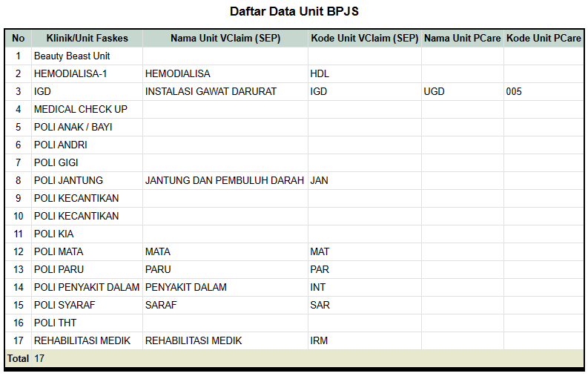Image resolution: width=588 pixels, height=379 pixels.
Task: Click the 'Kode Unit VClaim (SEP)' header
Action: [x=365, y=39]
